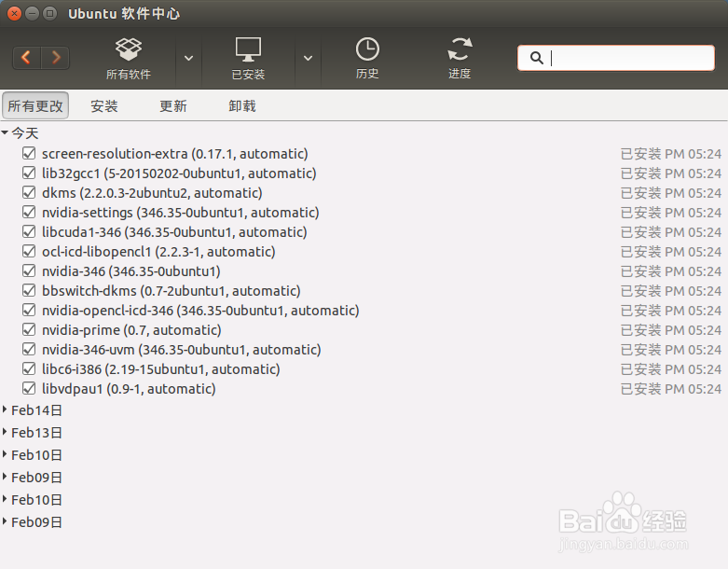Toggle checkbox for bbswitch-dkms

pyautogui.click(x=29, y=290)
